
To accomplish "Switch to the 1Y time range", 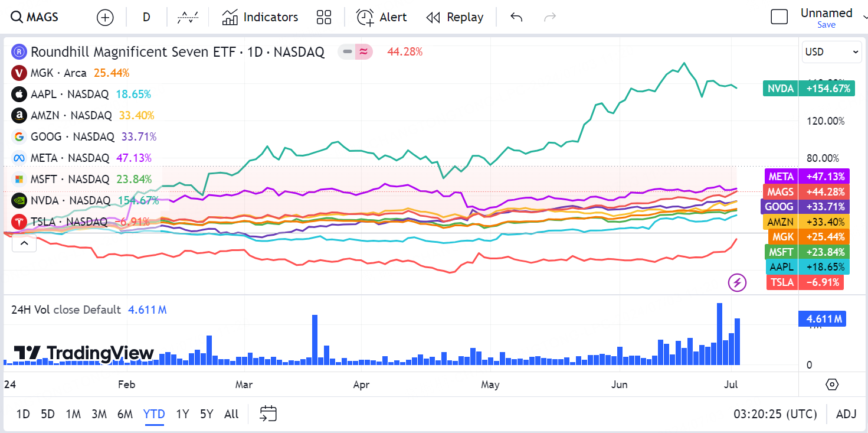I will click(182, 414).
